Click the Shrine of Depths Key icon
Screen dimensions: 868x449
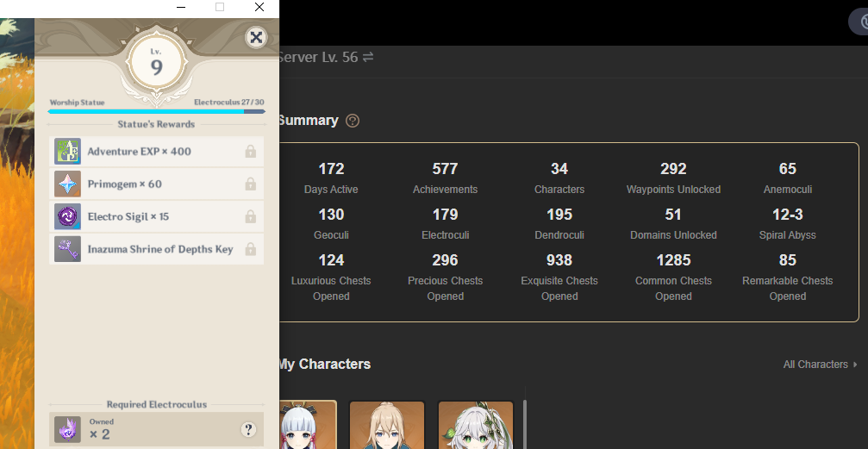coord(67,250)
